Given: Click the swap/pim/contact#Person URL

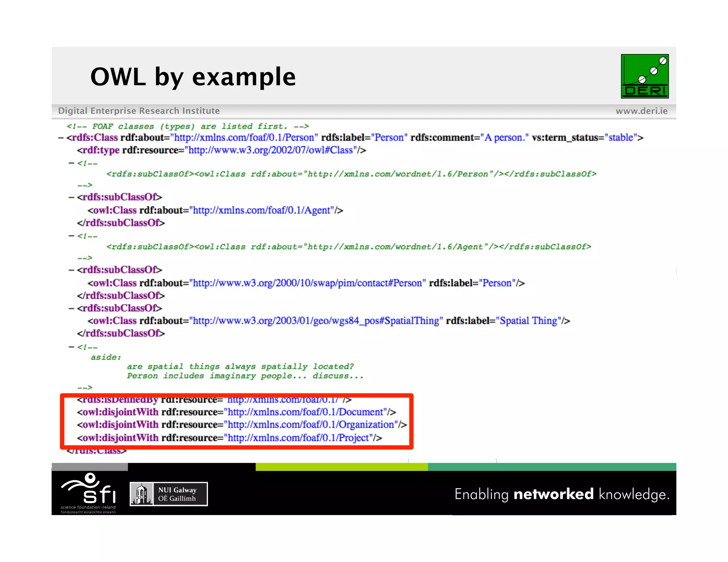Looking at the screenshot, I should pyautogui.click(x=307, y=283).
